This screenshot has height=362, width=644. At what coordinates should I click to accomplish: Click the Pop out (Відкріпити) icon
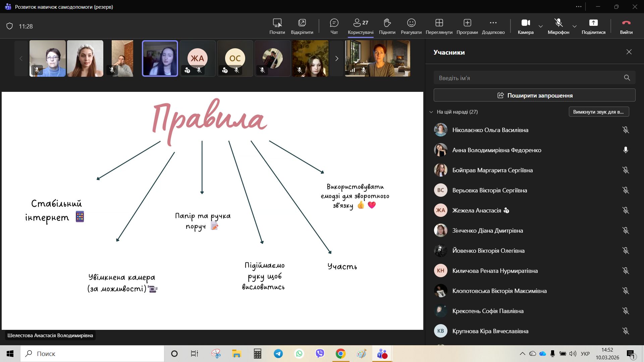(302, 23)
